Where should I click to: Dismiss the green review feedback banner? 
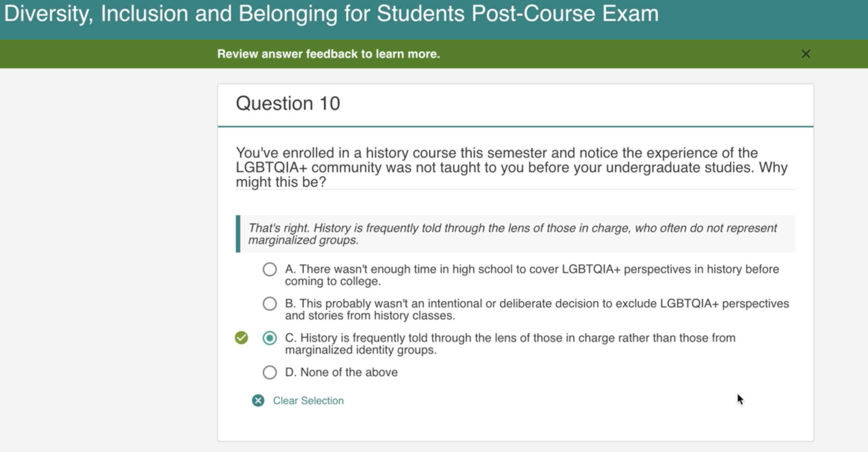(806, 54)
